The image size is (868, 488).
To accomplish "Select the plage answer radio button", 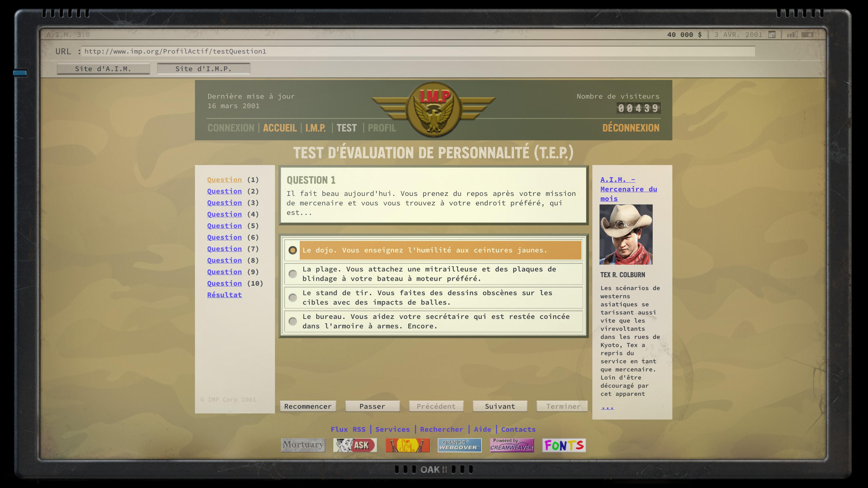I will [x=293, y=274].
